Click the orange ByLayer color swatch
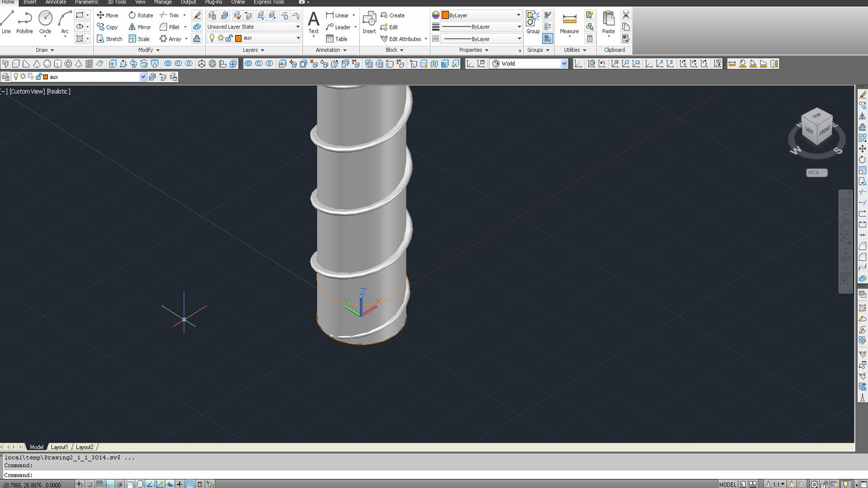This screenshot has width=868, height=488. pyautogui.click(x=445, y=15)
